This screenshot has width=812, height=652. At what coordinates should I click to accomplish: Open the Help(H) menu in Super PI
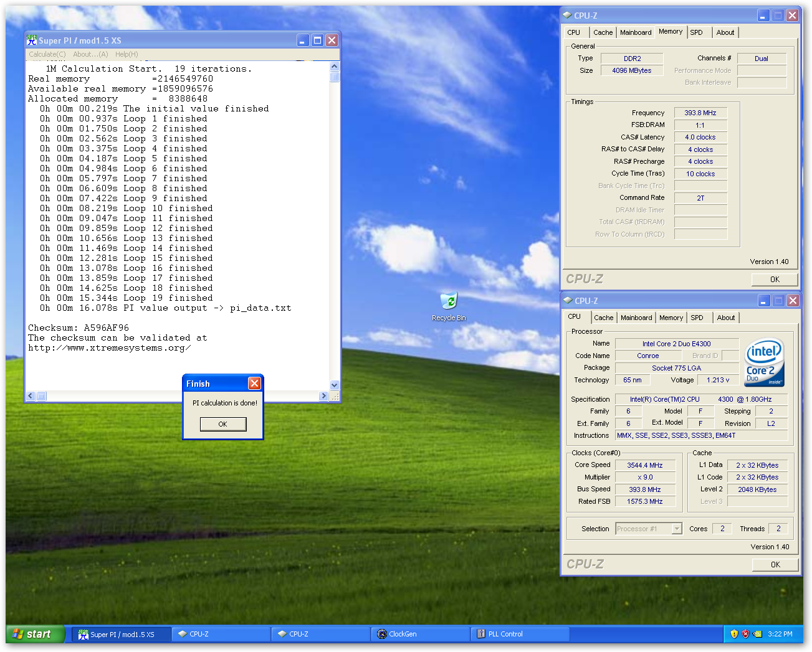tap(127, 54)
